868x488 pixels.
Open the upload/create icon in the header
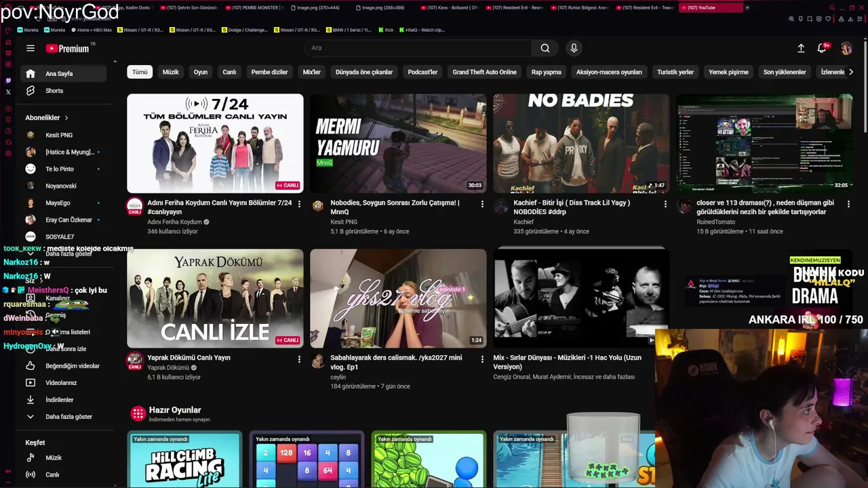pyautogui.click(x=801, y=48)
